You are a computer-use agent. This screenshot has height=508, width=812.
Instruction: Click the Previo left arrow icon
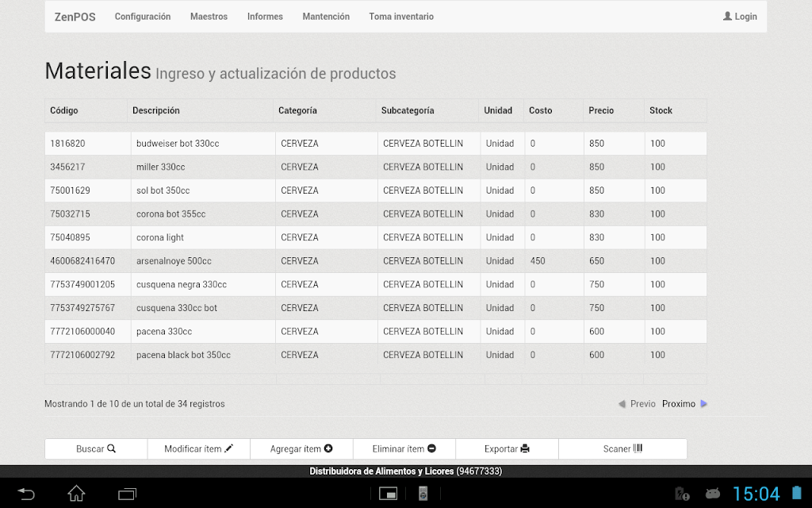(622, 404)
